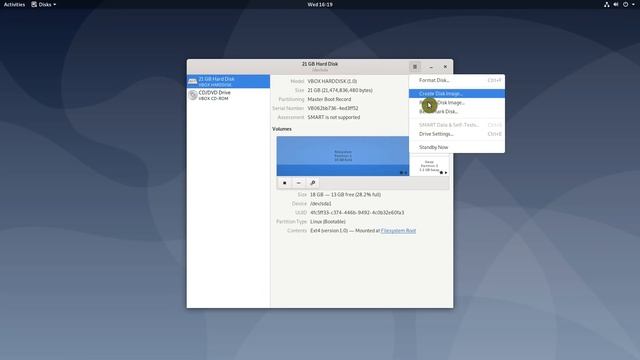This screenshot has width=640, height=360.
Task: Choose Benchmark Disk… menu entry
Action: click(x=457, y=111)
